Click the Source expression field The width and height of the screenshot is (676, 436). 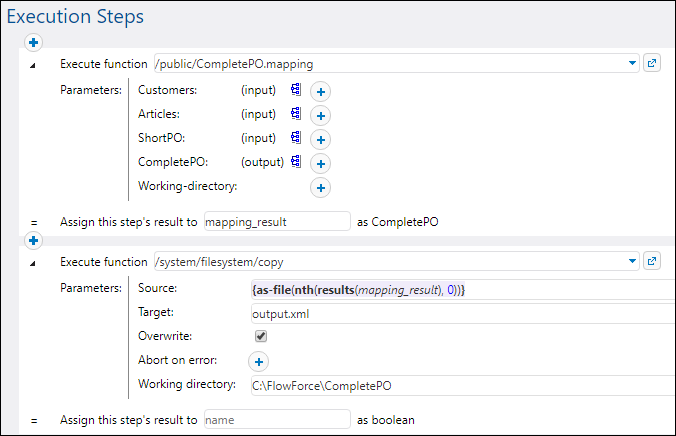[x=460, y=289]
